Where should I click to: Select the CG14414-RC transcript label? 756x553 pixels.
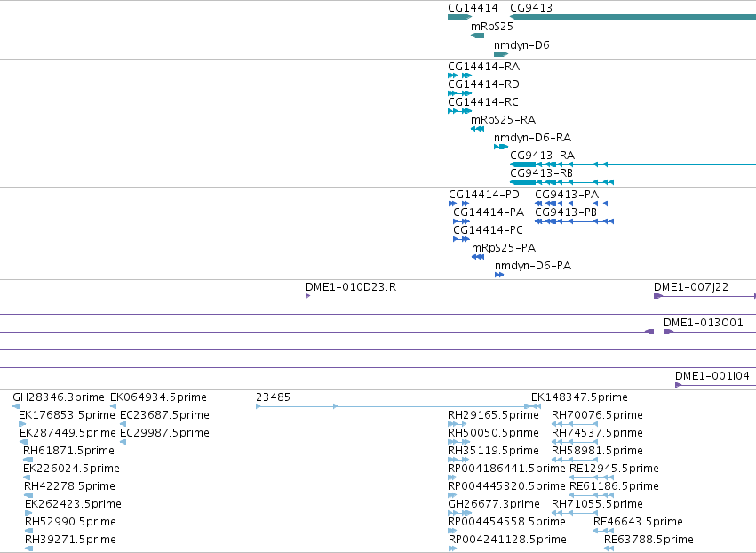click(483, 102)
